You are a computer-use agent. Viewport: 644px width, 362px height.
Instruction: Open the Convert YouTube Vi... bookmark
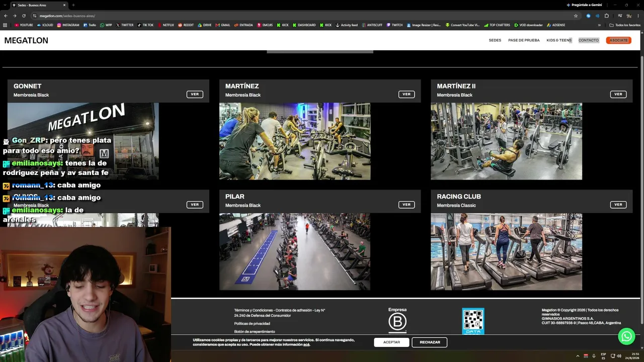pos(462,25)
